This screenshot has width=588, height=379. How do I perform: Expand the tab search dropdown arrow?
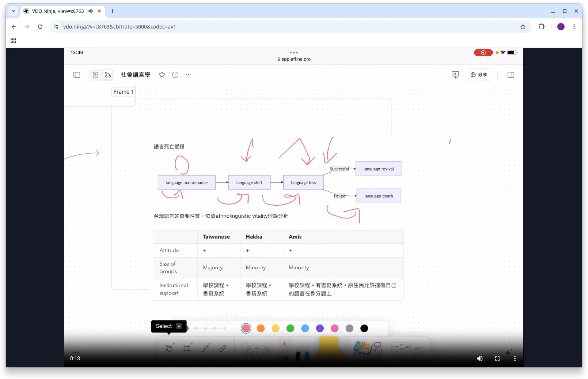click(x=13, y=11)
